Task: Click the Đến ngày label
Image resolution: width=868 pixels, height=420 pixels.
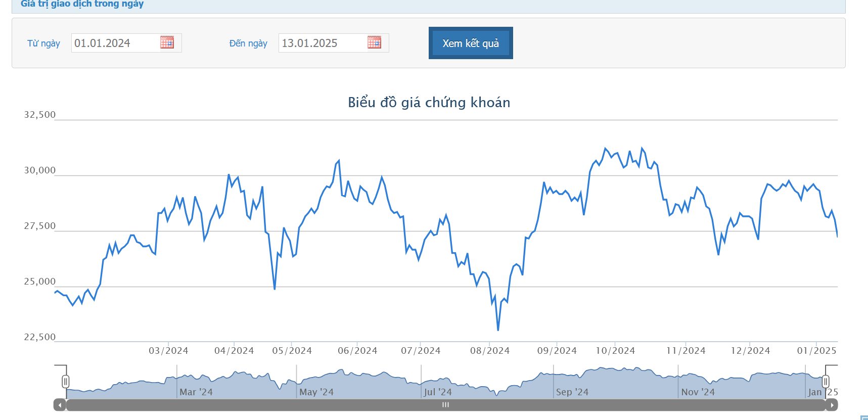Action: coord(248,43)
